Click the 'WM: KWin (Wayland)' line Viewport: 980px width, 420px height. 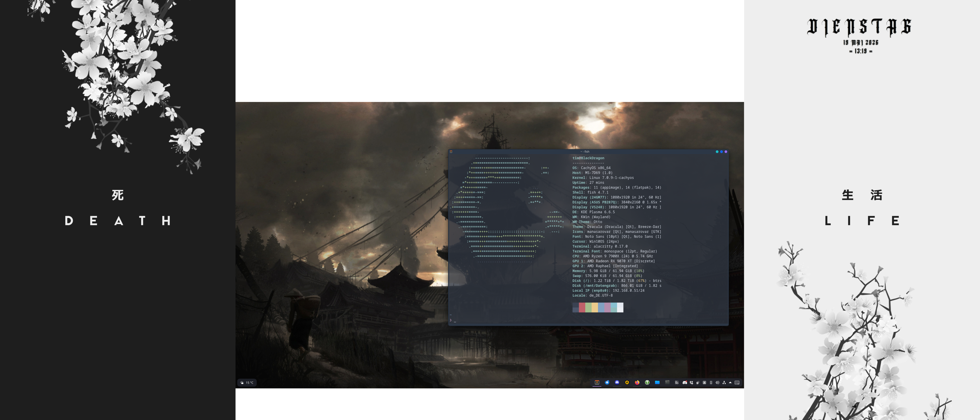pos(591,217)
